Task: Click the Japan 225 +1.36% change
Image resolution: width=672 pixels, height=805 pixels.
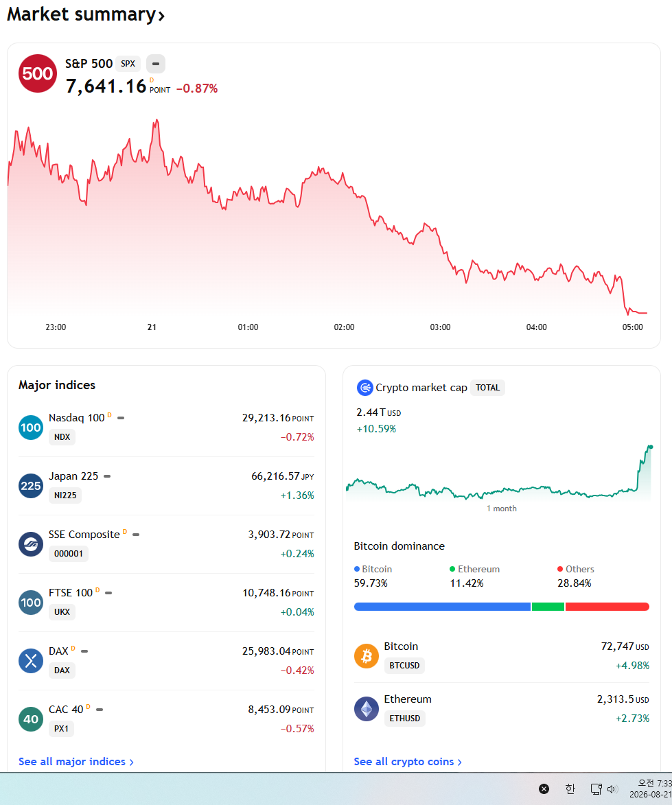Action: [297, 495]
